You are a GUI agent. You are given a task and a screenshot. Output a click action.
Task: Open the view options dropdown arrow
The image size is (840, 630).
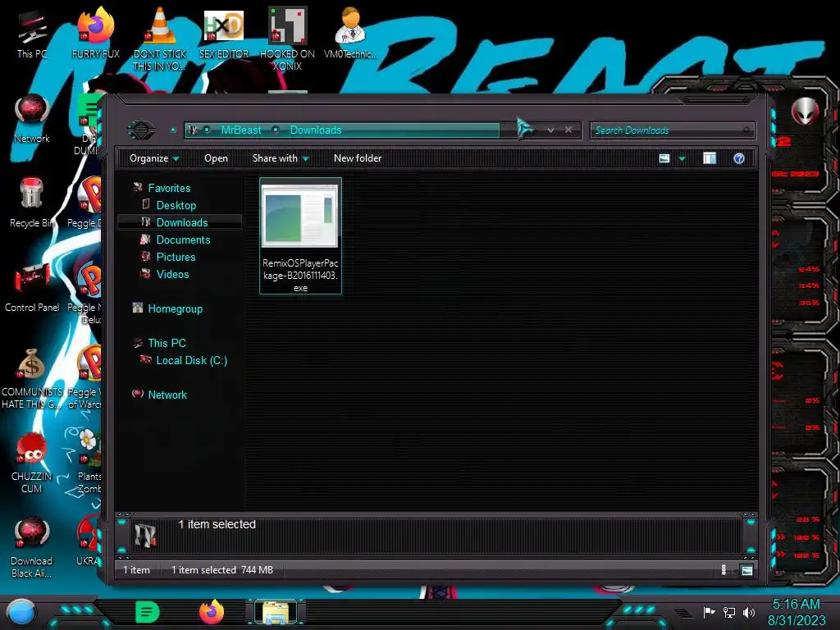[x=682, y=158]
